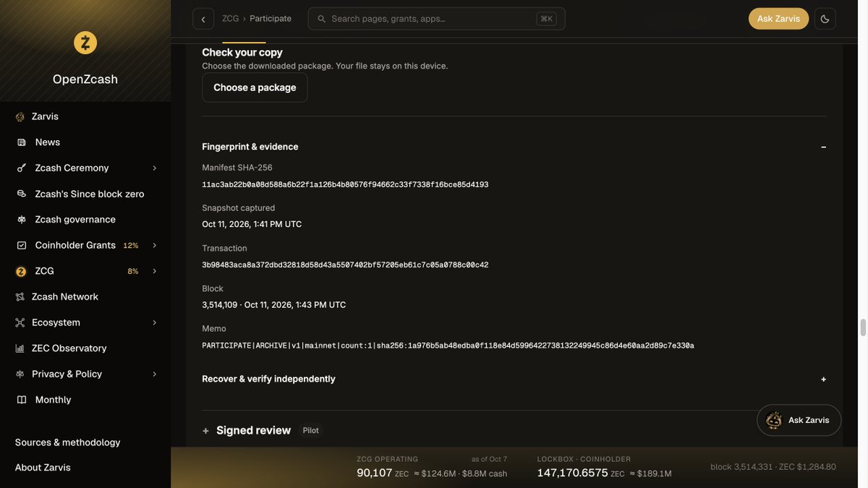Image resolution: width=868 pixels, height=488 pixels.
Task: Click the Coinholder Grants 12% progress badge
Action: coord(131,245)
